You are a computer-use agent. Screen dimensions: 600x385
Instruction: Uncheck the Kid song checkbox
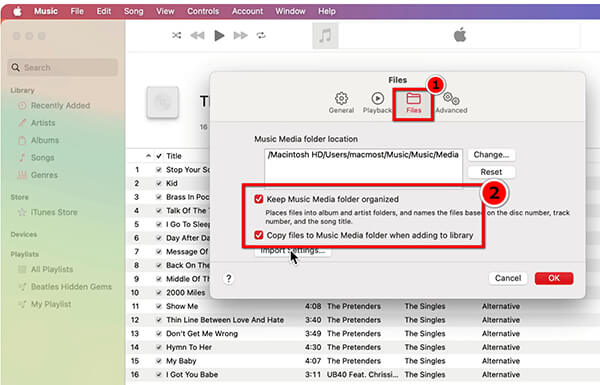click(x=159, y=183)
